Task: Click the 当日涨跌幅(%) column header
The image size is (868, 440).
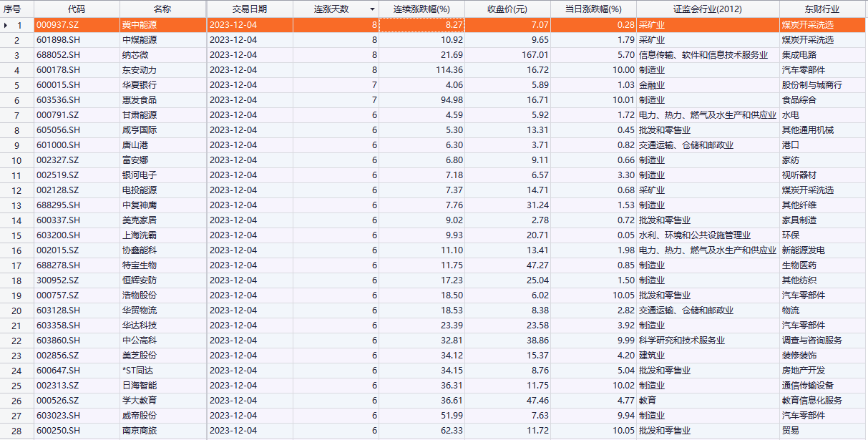Action: coord(593,9)
